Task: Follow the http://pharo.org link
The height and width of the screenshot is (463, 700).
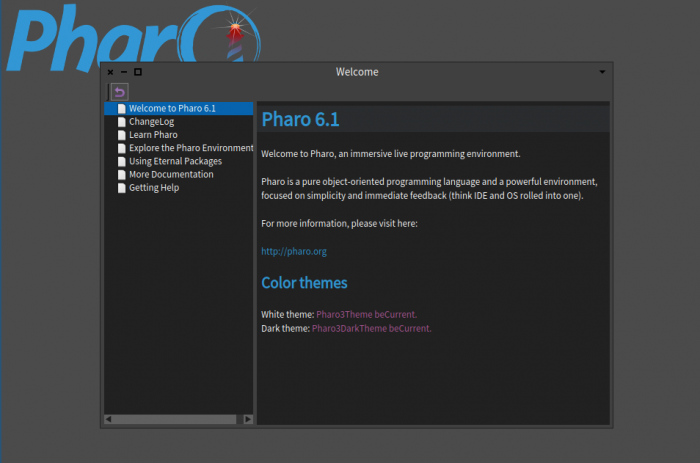Action: 294,251
